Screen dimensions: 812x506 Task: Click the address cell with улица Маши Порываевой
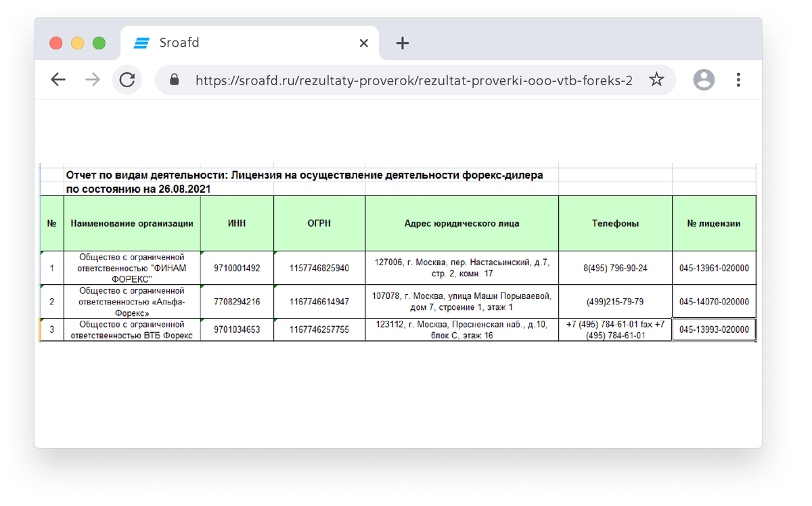[462, 302]
